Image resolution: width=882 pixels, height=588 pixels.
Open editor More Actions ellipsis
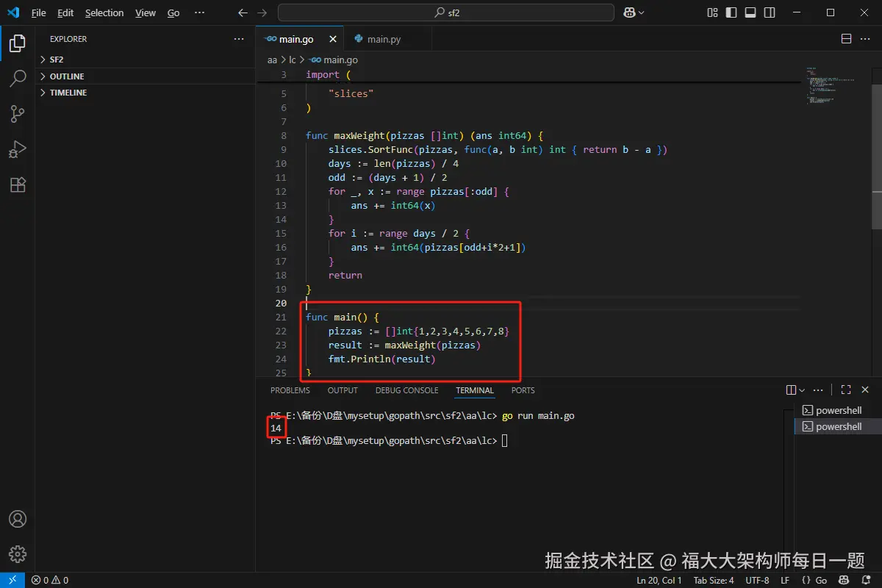coord(866,39)
